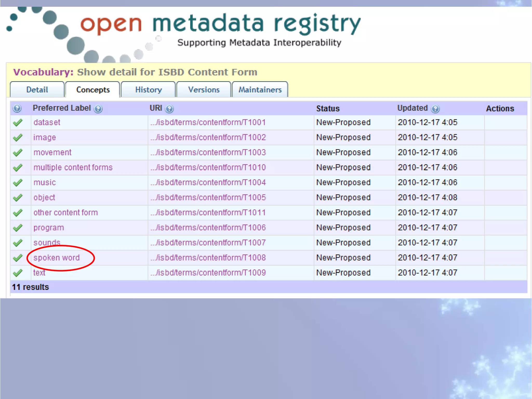This screenshot has height=399, width=532.
Task: Click green checkmark in program row
Action: coord(18,228)
